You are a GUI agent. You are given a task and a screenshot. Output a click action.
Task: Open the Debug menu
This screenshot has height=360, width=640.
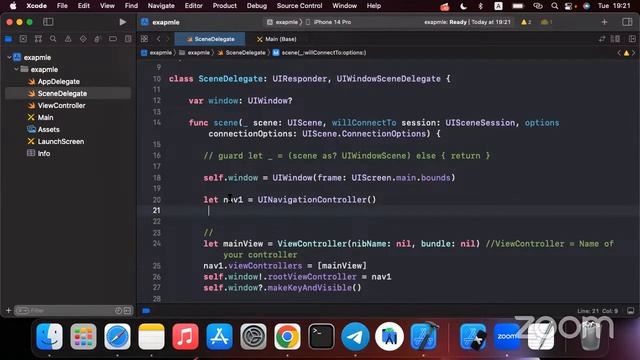pos(257,6)
